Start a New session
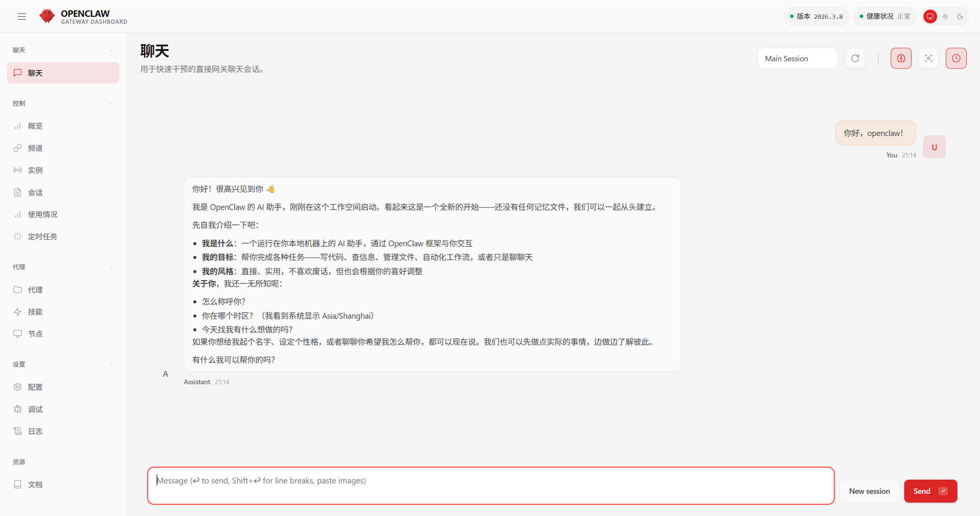Viewport: 980px width, 516px height. click(x=869, y=491)
